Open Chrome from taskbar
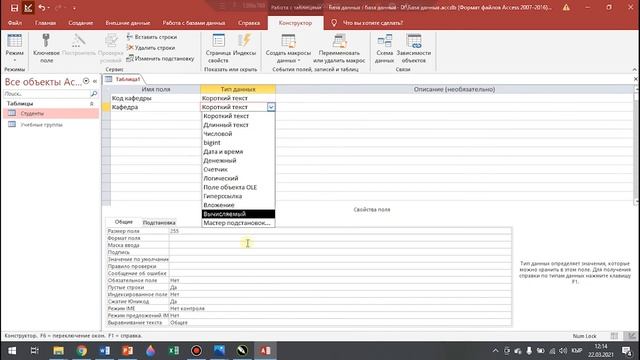 point(82,351)
